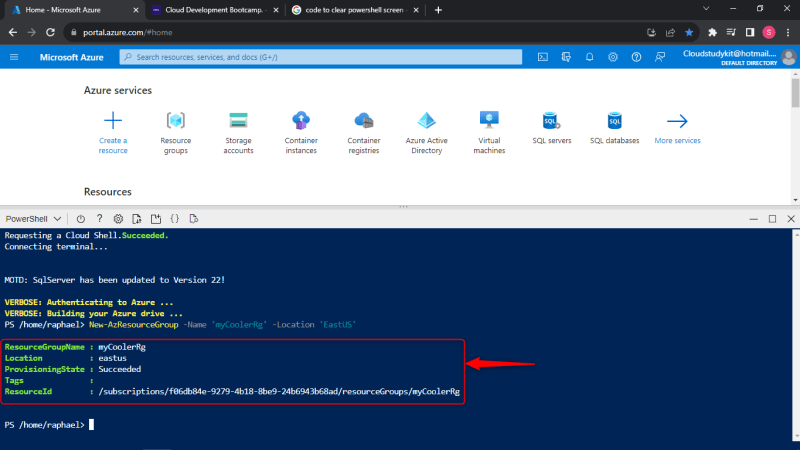Click the ProvisioningState Succeeded value

tap(119, 369)
